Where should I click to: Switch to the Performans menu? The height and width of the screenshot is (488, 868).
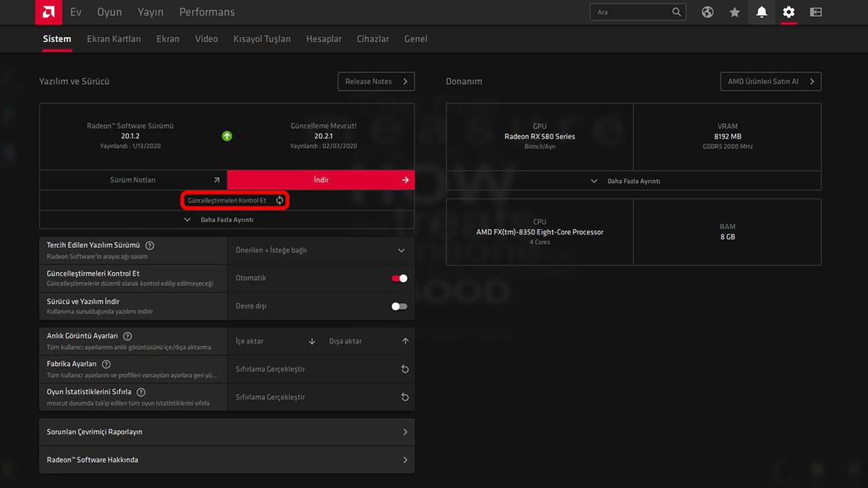pos(207,12)
